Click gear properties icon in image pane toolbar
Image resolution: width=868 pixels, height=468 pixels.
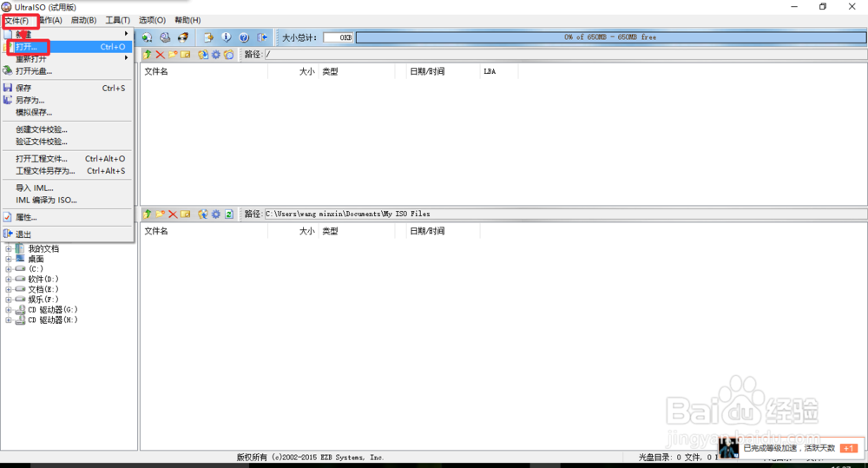coord(216,55)
